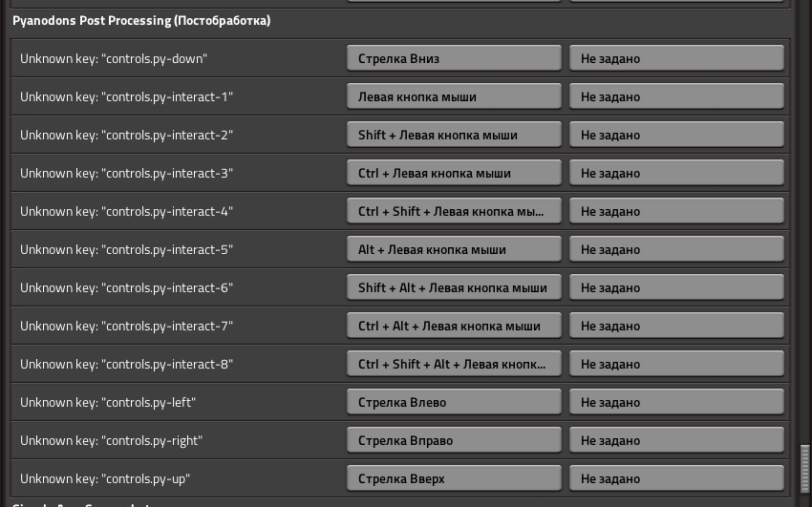Click "Стрелка Вправо" binding button
Screen dimensions: 812x507
tap(454, 440)
